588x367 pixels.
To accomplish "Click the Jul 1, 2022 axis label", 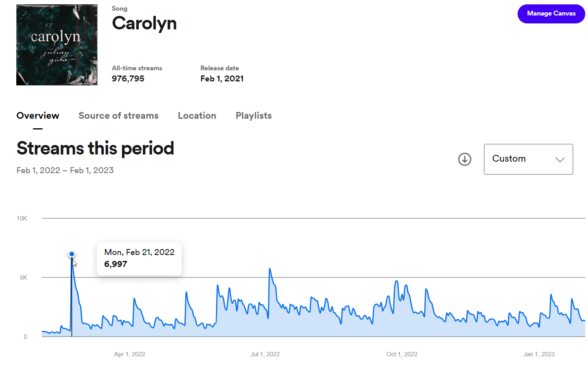I will coord(265,354).
